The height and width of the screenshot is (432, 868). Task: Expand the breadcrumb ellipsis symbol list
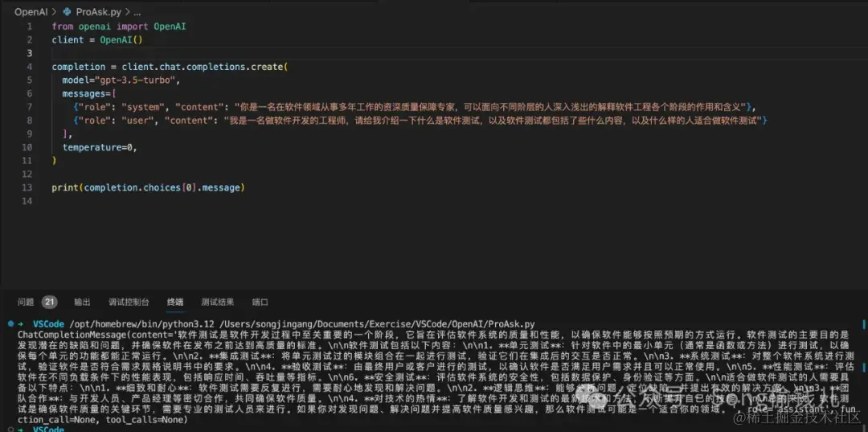tap(137, 11)
